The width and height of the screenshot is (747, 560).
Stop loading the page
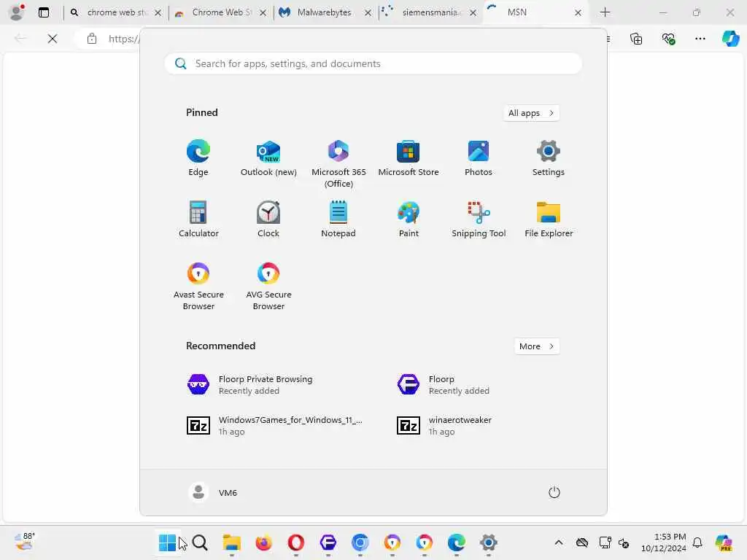tap(53, 39)
